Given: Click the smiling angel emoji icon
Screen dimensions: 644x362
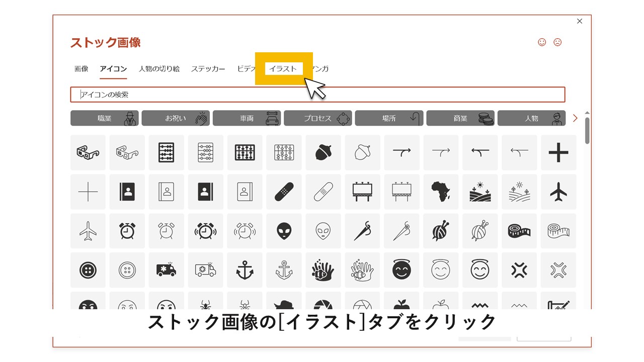Looking at the screenshot, I should coord(401,270).
